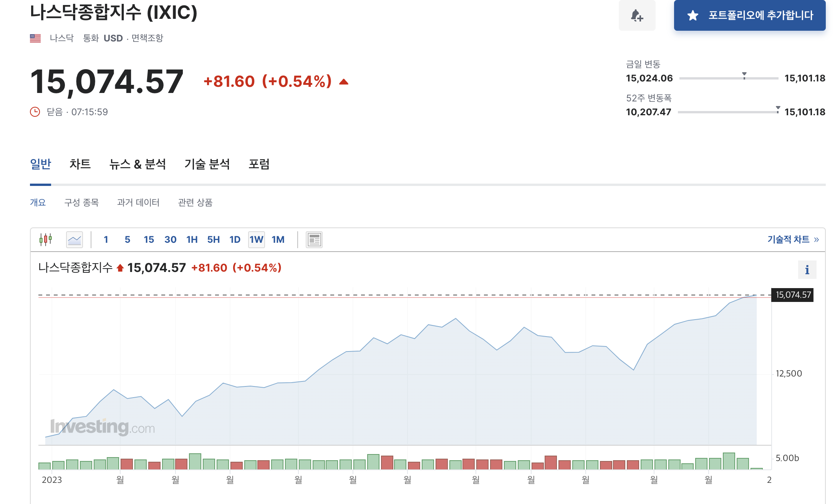Viewport: 835px width, 504px height.
Task: Switch to area line chart type
Action: 75,240
